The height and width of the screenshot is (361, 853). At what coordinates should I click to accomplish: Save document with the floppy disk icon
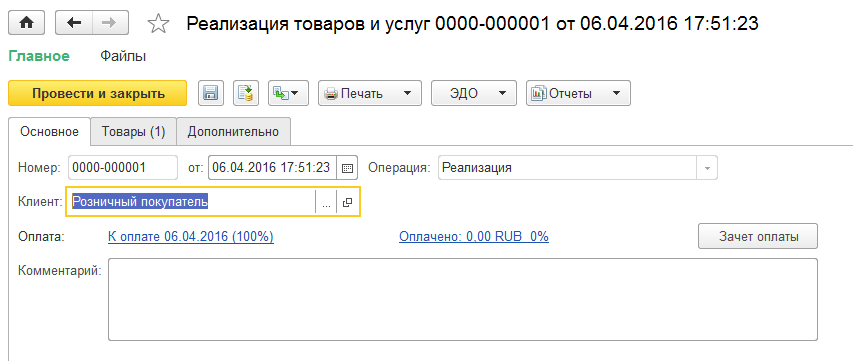tap(210, 94)
